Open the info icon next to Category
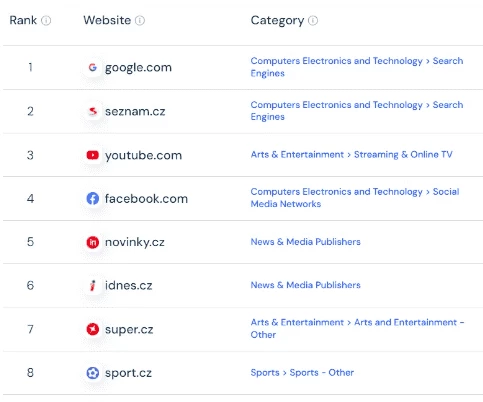 [313, 21]
